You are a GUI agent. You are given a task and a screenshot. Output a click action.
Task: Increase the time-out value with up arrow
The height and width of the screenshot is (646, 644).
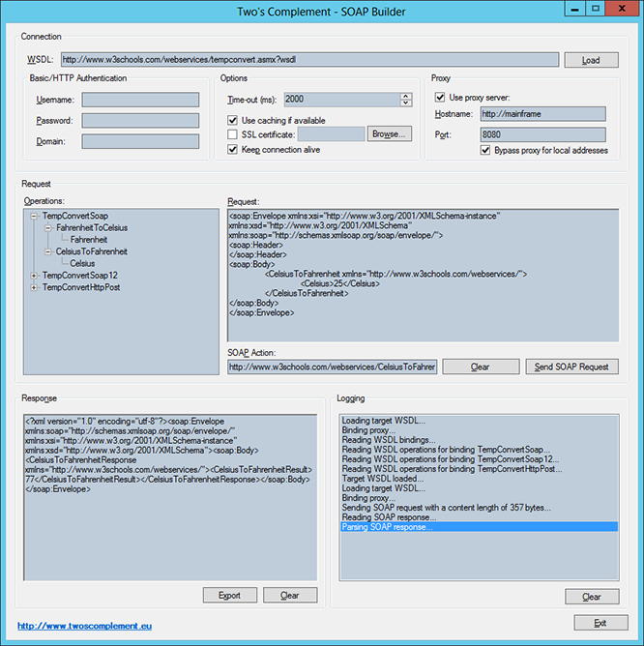tap(406, 96)
